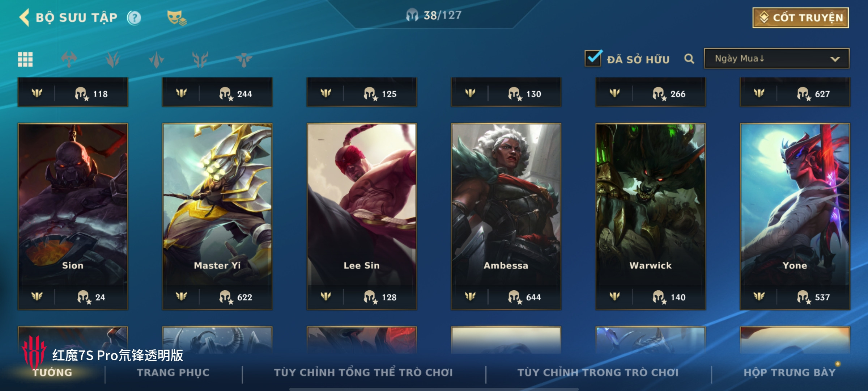Uncheck the Đã Sở Hữu checkbox

pyautogui.click(x=593, y=58)
